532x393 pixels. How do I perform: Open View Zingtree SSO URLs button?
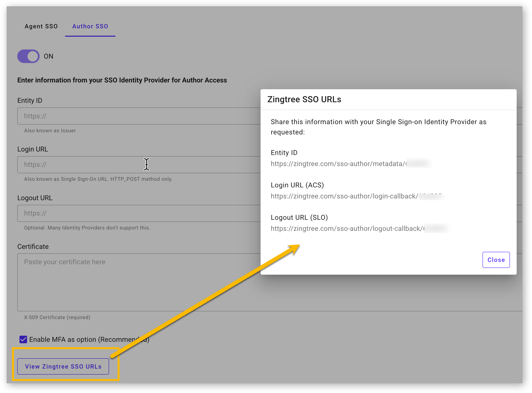click(63, 366)
